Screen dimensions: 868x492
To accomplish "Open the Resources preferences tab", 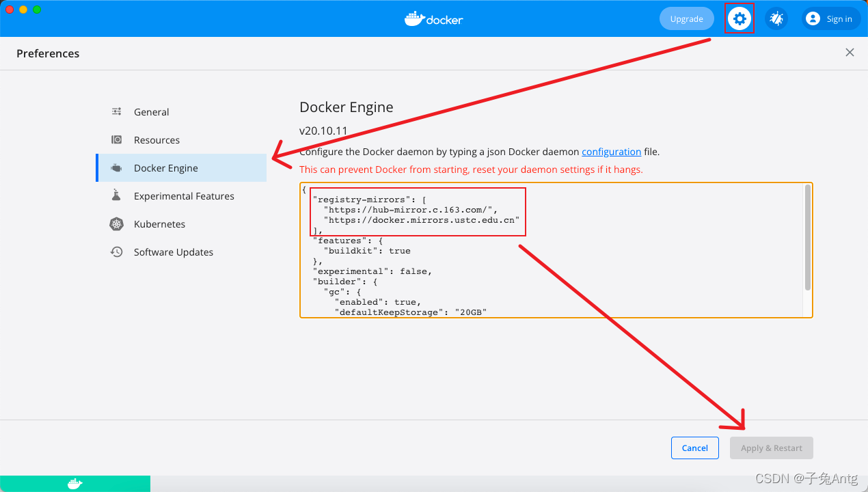I will click(181, 140).
